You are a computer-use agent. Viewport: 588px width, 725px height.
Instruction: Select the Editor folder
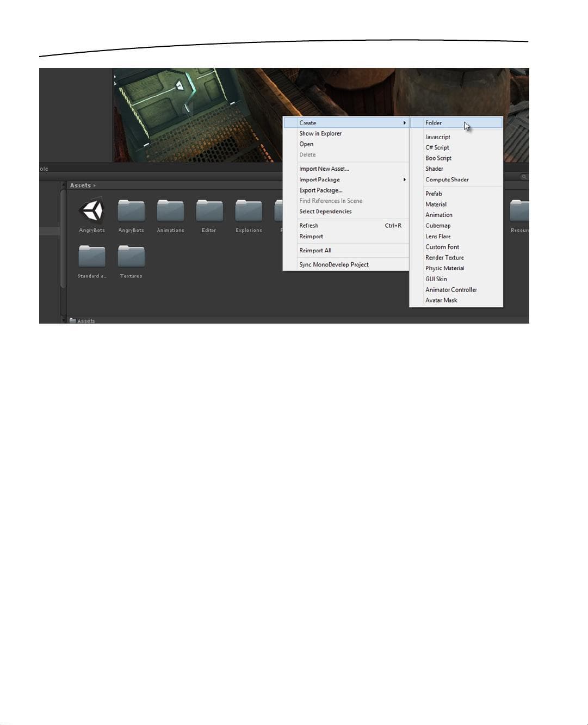pyautogui.click(x=209, y=211)
